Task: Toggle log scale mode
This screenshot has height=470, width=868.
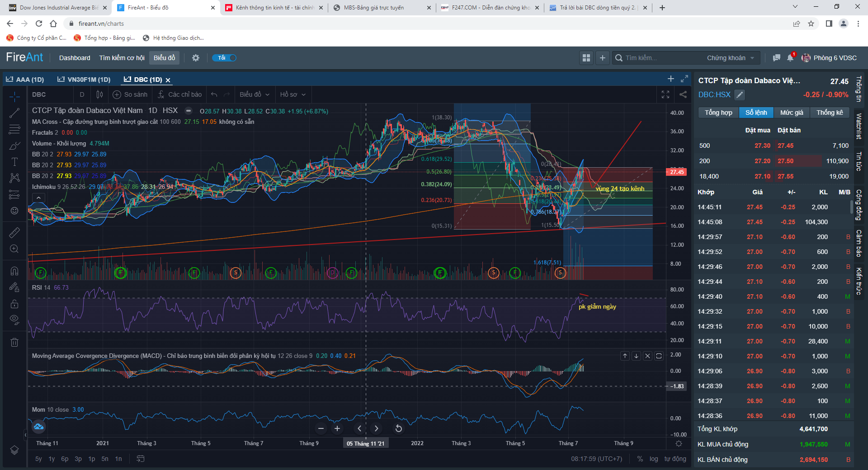Action: [654, 459]
